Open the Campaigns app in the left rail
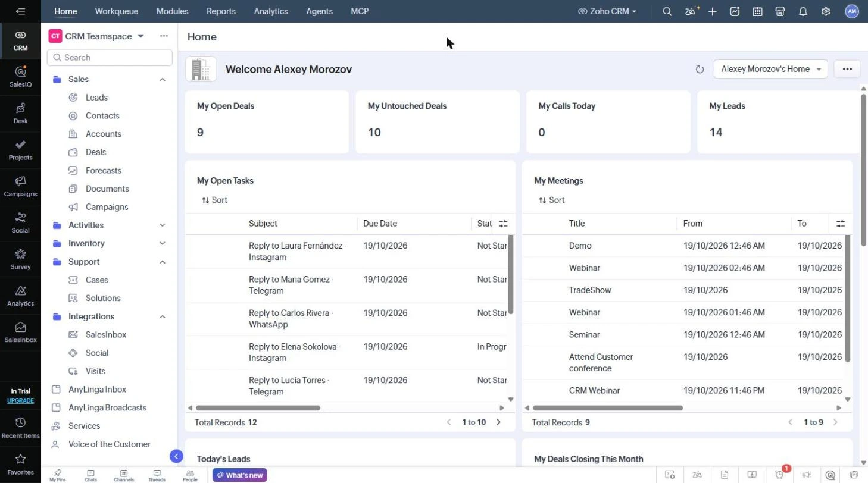This screenshot has height=483, width=868. (x=20, y=186)
